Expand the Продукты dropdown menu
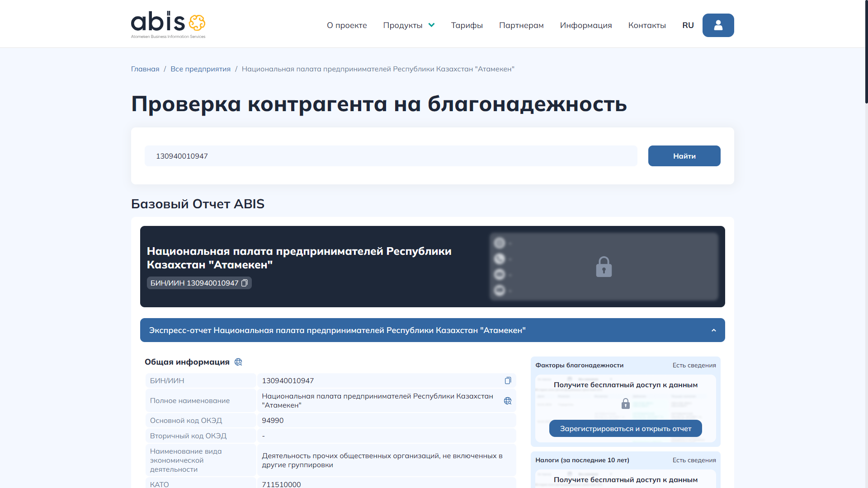 click(408, 25)
